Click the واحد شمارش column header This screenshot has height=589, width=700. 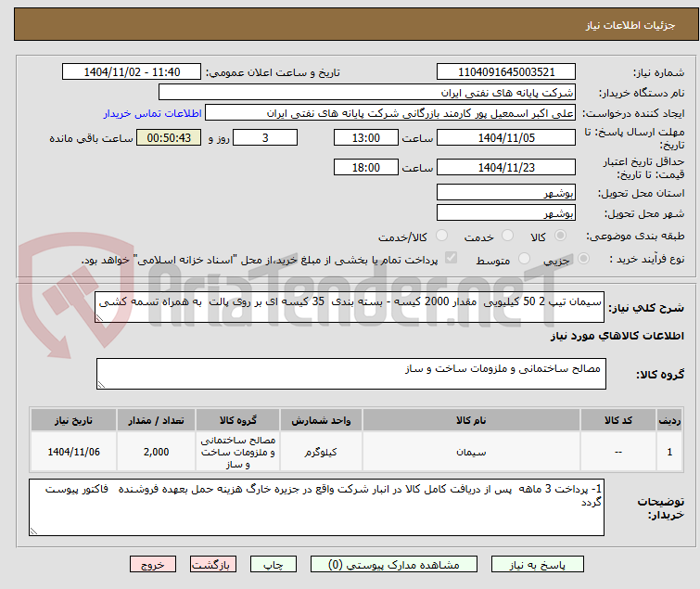(x=321, y=421)
